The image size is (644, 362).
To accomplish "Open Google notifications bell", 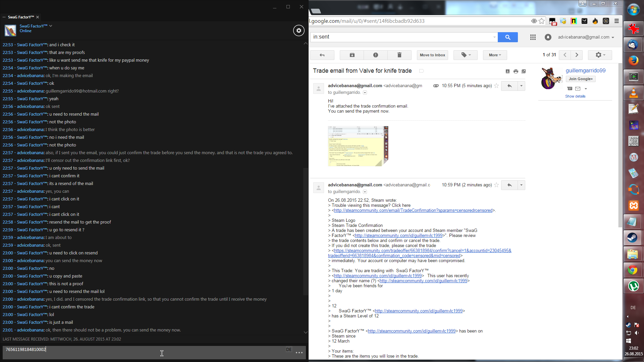I will click(548, 37).
